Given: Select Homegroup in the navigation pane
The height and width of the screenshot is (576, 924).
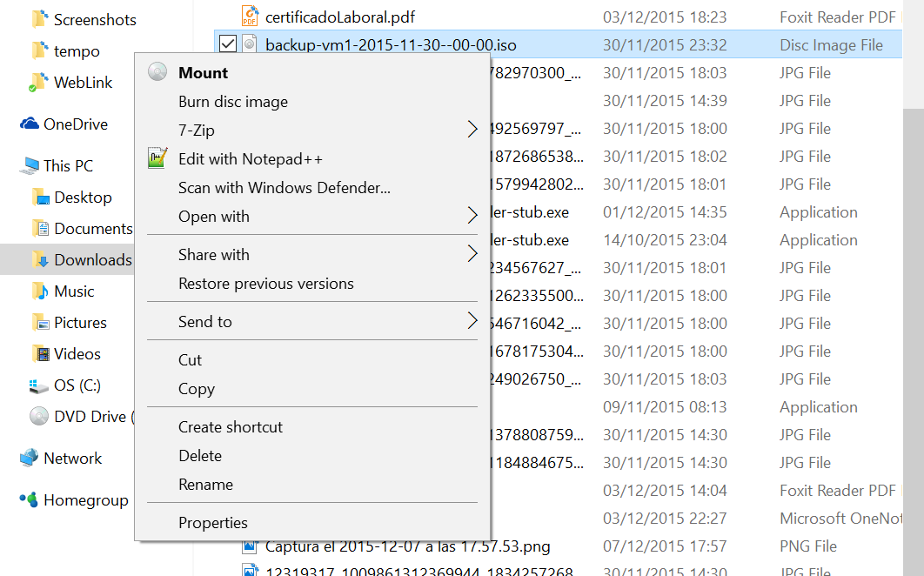Looking at the screenshot, I should pyautogui.click(x=86, y=500).
